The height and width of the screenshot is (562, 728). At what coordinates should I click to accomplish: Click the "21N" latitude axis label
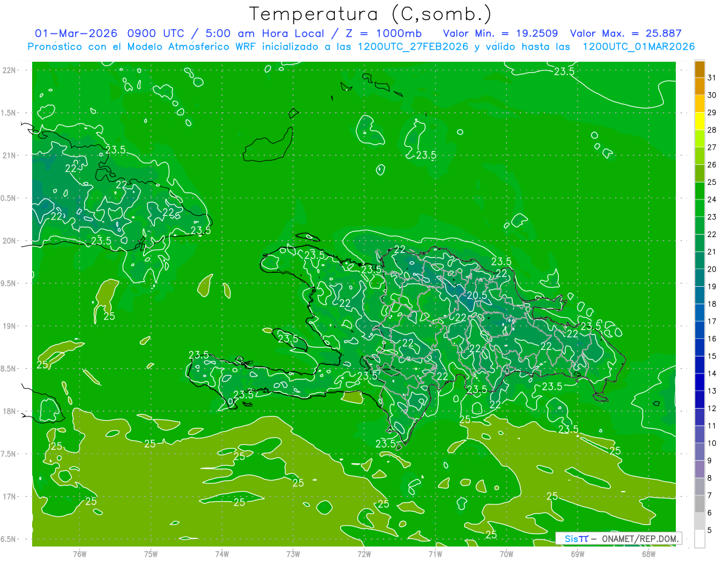click(9, 155)
